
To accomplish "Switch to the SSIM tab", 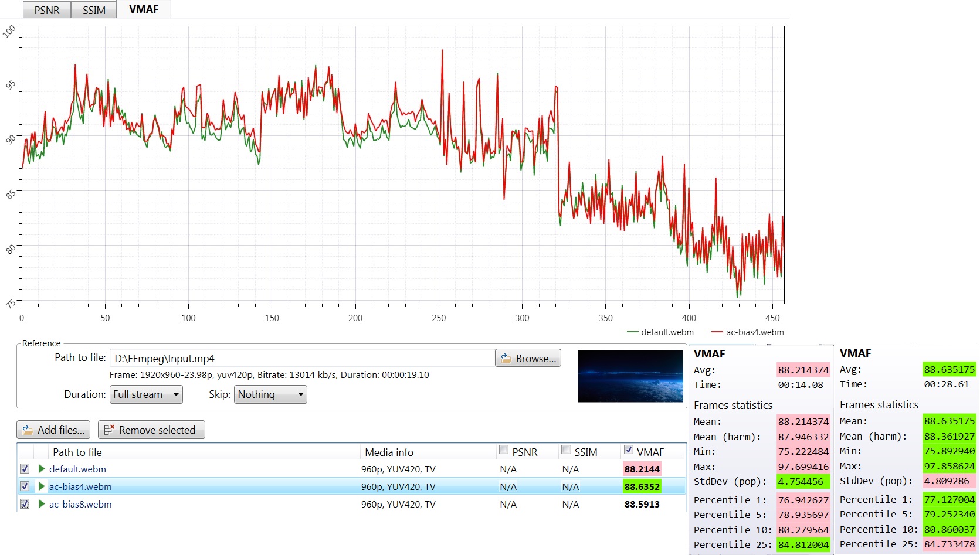I will [94, 10].
